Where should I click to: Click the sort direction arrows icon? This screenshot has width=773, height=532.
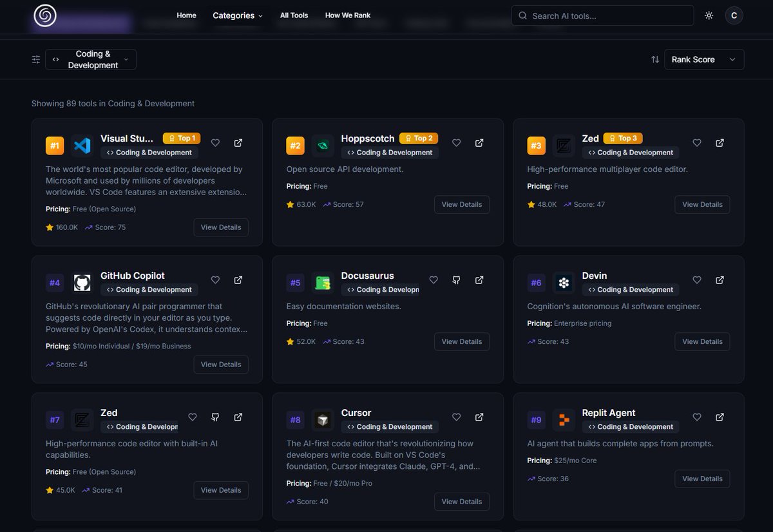[x=655, y=59]
